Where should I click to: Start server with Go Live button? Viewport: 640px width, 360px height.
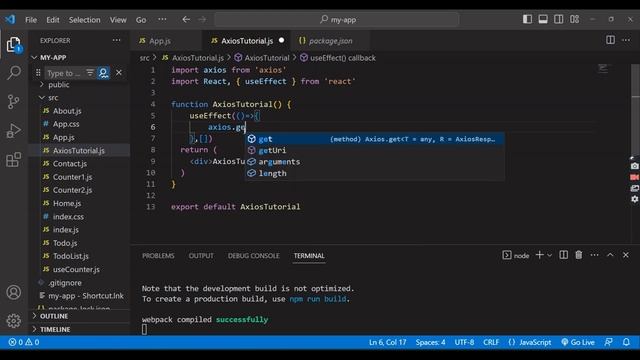click(x=578, y=342)
